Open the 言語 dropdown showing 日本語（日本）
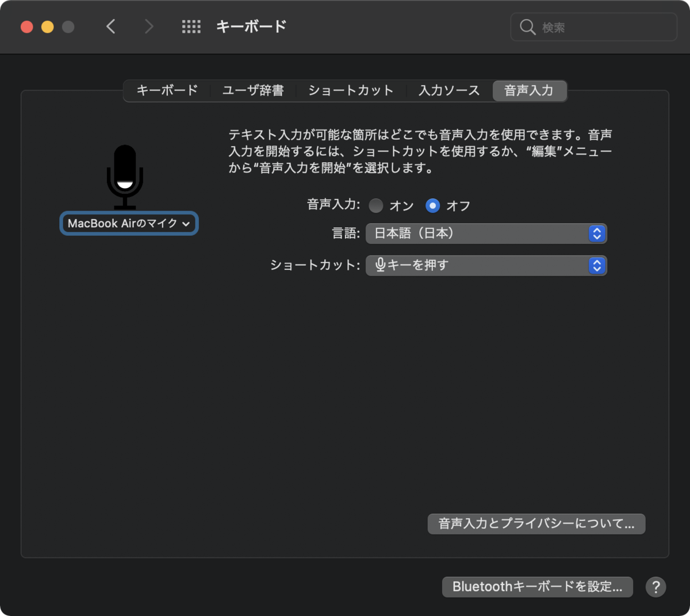This screenshot has width=690, height=616. click(486, 234)
